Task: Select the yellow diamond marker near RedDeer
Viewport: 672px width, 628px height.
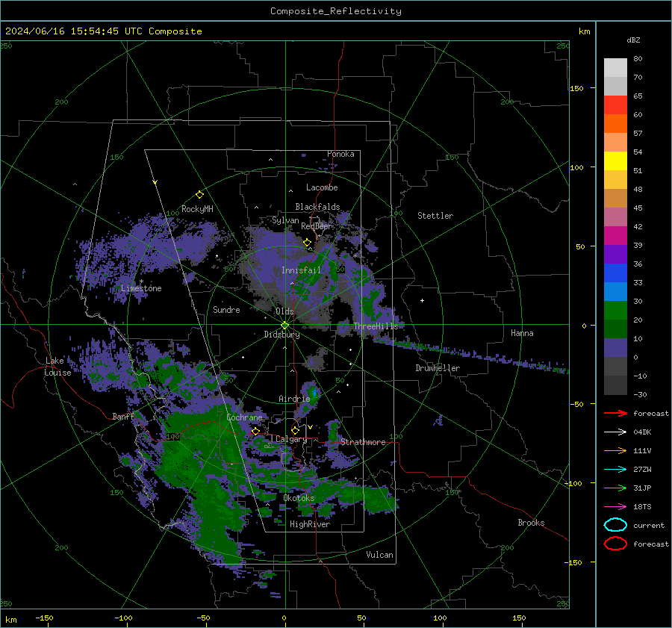Action: (x=307, y=243)
